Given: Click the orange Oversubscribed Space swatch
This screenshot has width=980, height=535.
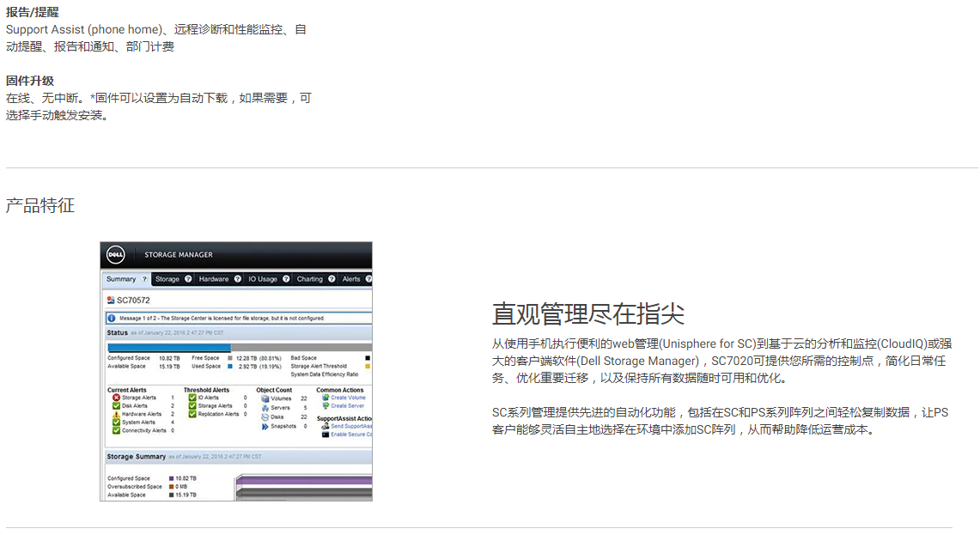Looking at the screenshot, I should coord(171,486).
